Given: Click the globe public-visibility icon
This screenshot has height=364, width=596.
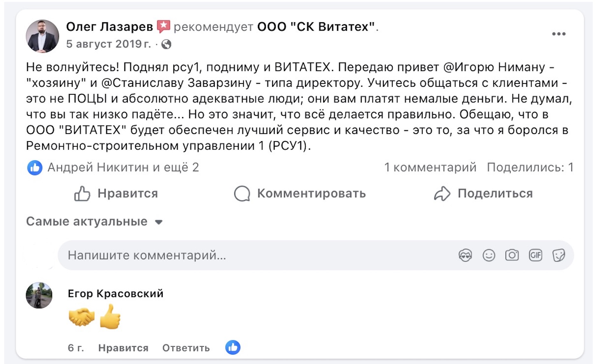Looking at the screenshot, I should click(166, 44).
